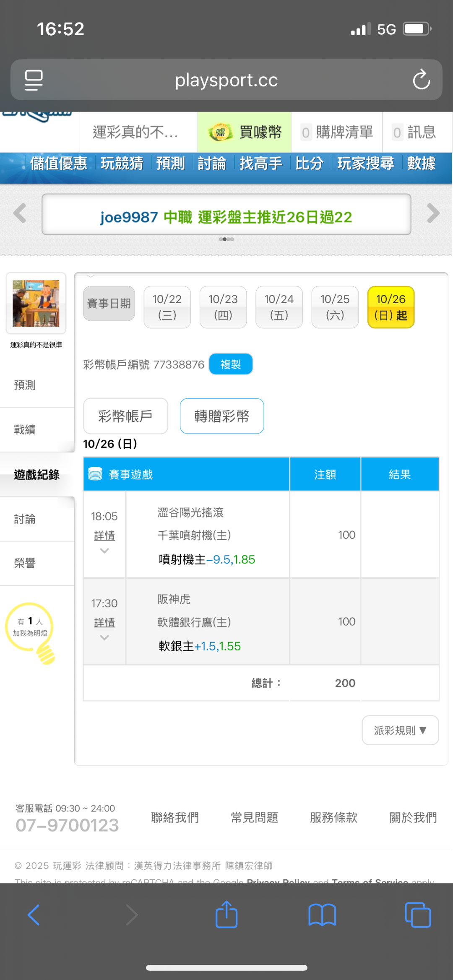Open the 派彩規則 dropdown
The image size is (453, 980).
tap(400, 730)
